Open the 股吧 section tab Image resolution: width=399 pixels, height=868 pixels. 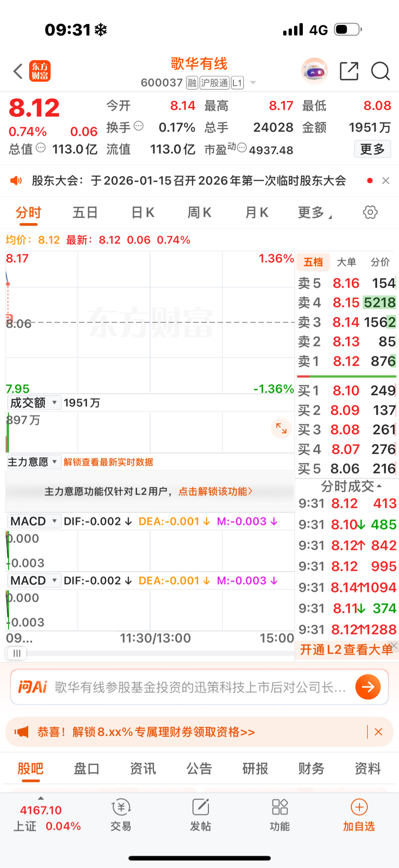pyautogui.click(x=30, y=768)
